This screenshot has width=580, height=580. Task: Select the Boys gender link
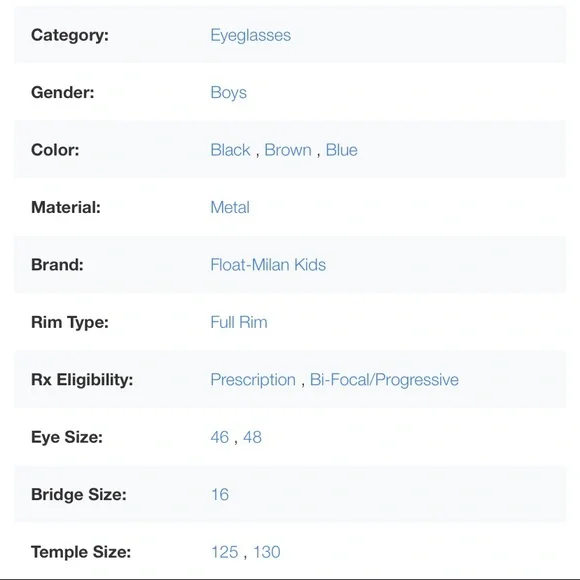(x=228, y=93)
